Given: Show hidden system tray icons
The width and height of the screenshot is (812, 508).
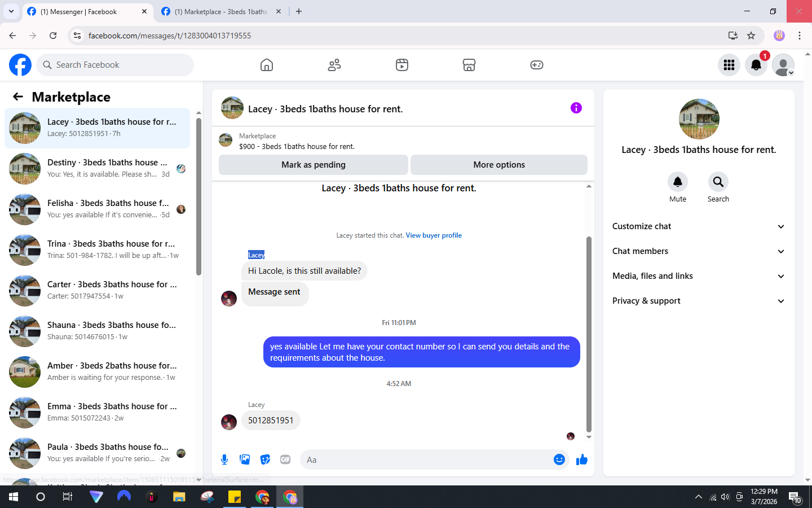Looking at the screenshot, I should [699, 497].
